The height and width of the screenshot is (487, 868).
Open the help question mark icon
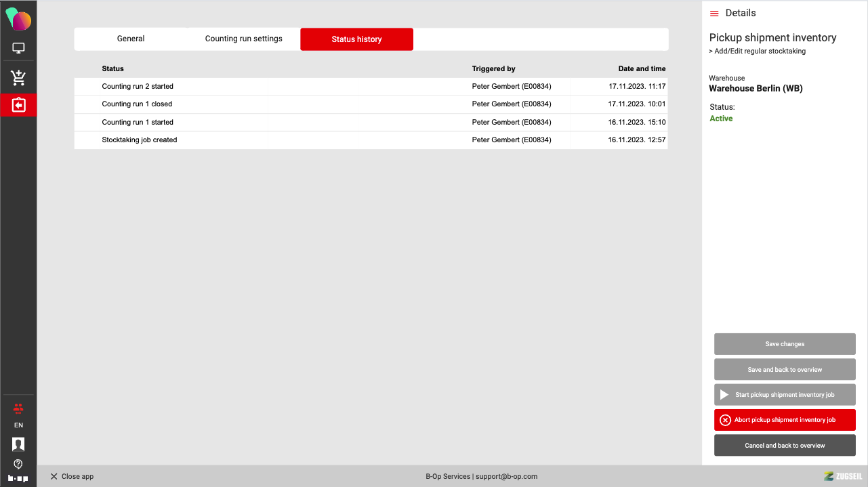point(18,464)
